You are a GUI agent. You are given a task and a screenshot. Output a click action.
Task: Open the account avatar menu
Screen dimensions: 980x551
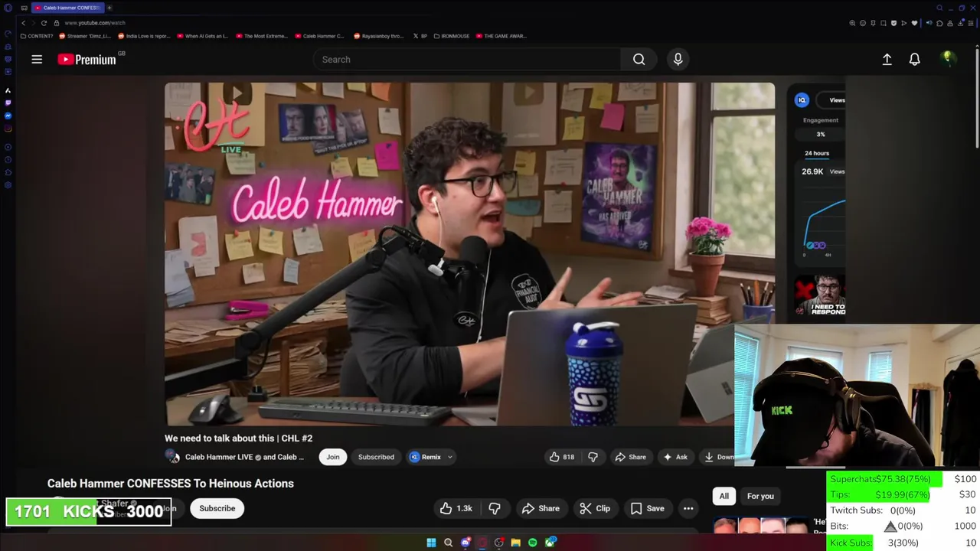point(948,59)
